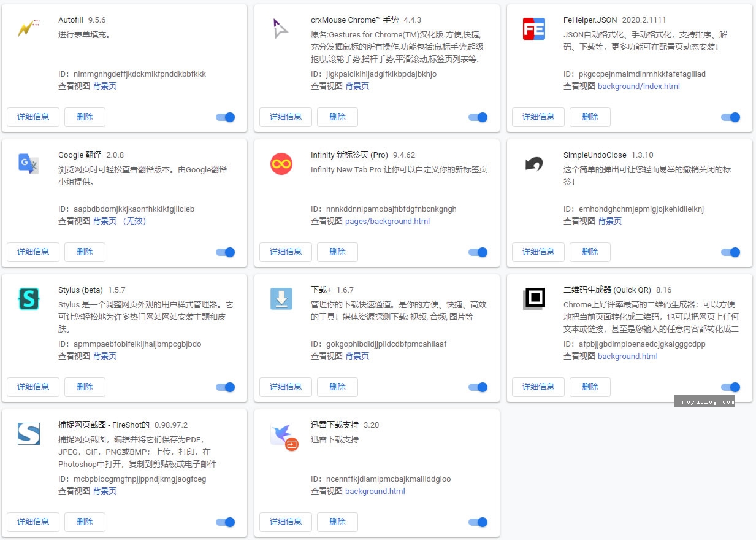This screenshot has height=540, width=756.
Task: Click 删除 for Autofill
Action: click(x=85, y=117)
